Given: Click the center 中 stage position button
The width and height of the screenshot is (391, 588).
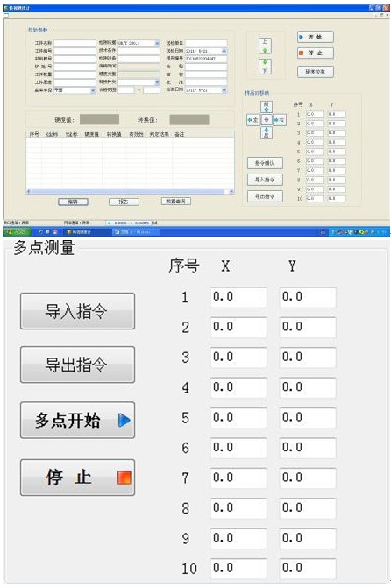Looking at the screenshot, I should (x=266, y=120).
